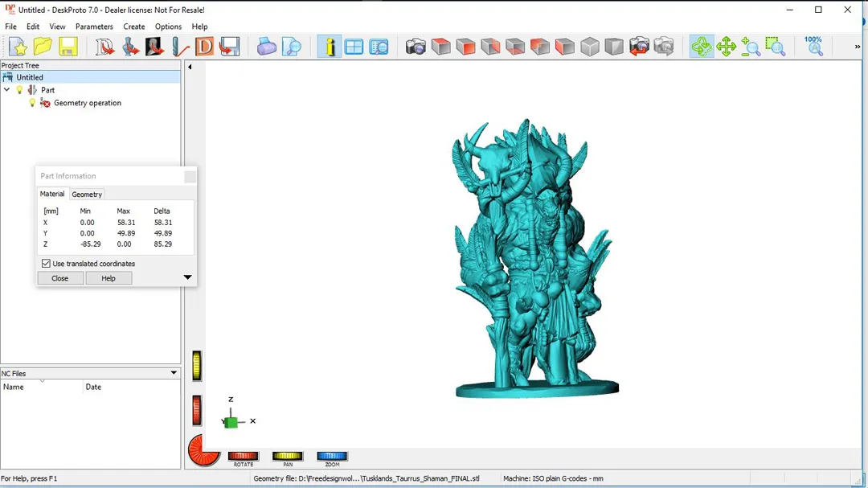The height and width of the screenshot is (488, 868).
Task: Expand the Part Information dialog with the black triangle
Action: click(x=187, y=277)
